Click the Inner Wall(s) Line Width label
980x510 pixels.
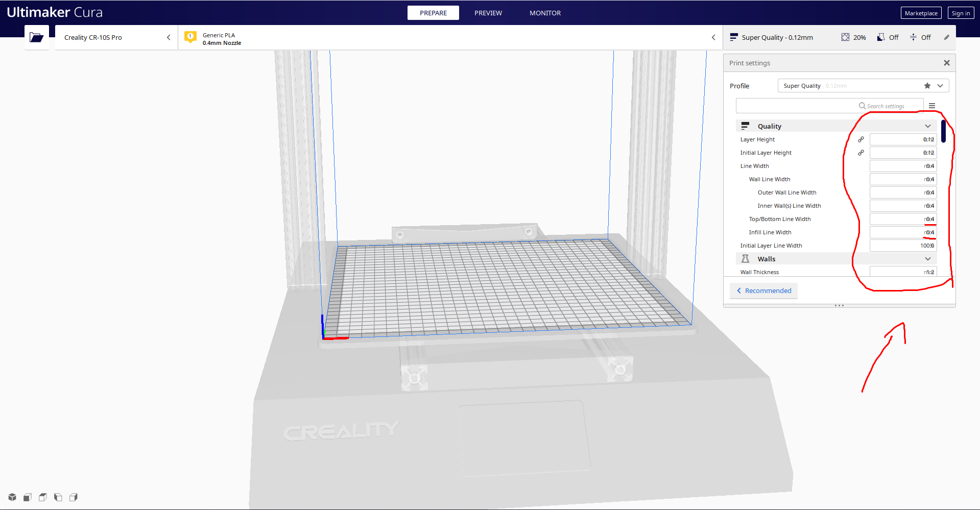789,206
